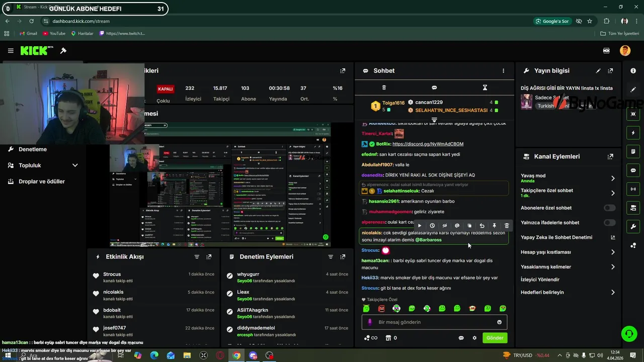This screenshot has width=644, height=362.
Task: Open the BotRix discord.gg link
Action: pyautogui.click(x=428, y=144)
